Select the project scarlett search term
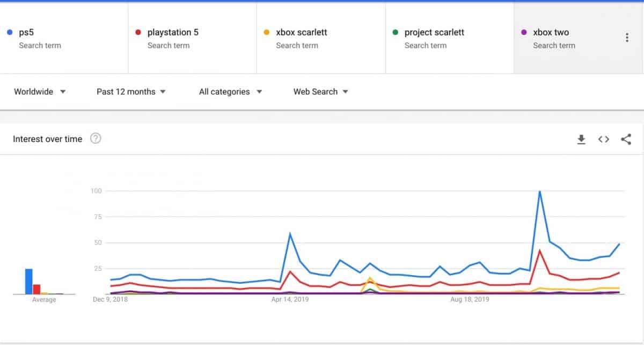The height and width of the screenshot is (345, 644). [x=434, y=32]
